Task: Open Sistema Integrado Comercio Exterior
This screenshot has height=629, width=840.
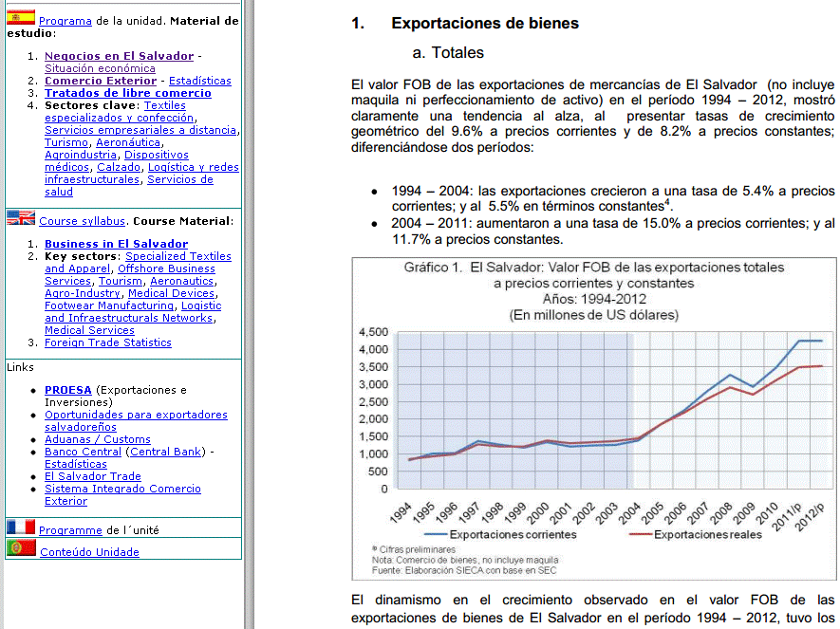Action: click(122, 489)
